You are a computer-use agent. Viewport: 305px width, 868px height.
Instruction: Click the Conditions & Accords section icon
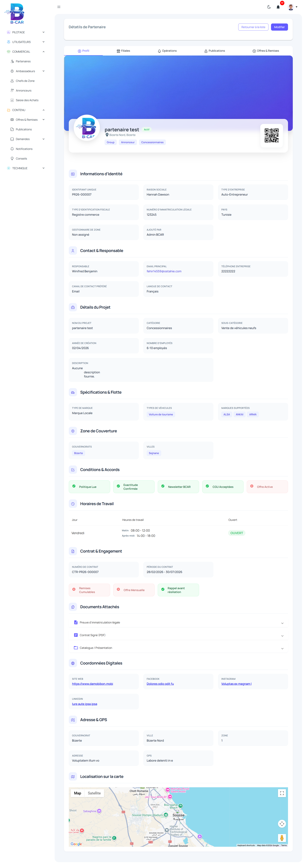pos(73,470)
